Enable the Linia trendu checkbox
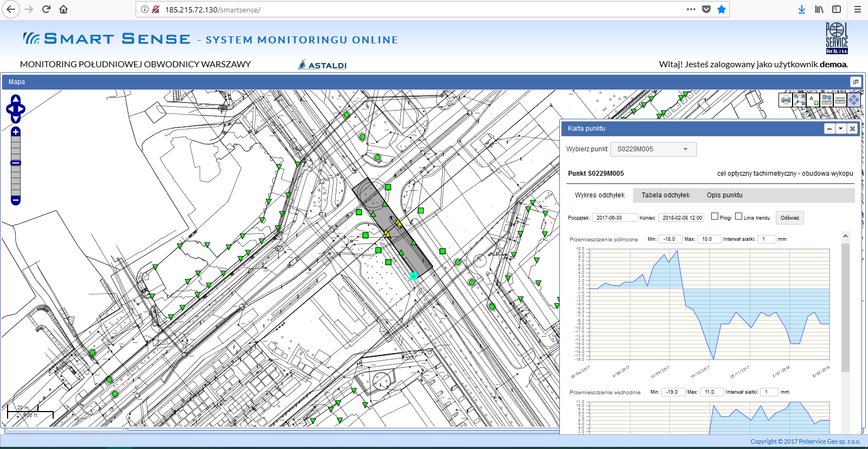The width and height of the screenshot is (868, 449). [x=738, y=216]
